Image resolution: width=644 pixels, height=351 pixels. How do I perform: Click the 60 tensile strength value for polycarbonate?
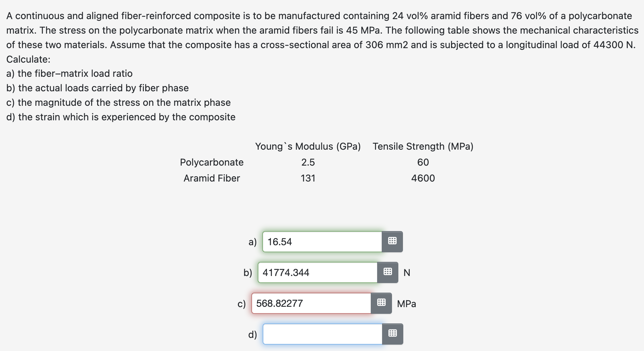coord(423,162)
